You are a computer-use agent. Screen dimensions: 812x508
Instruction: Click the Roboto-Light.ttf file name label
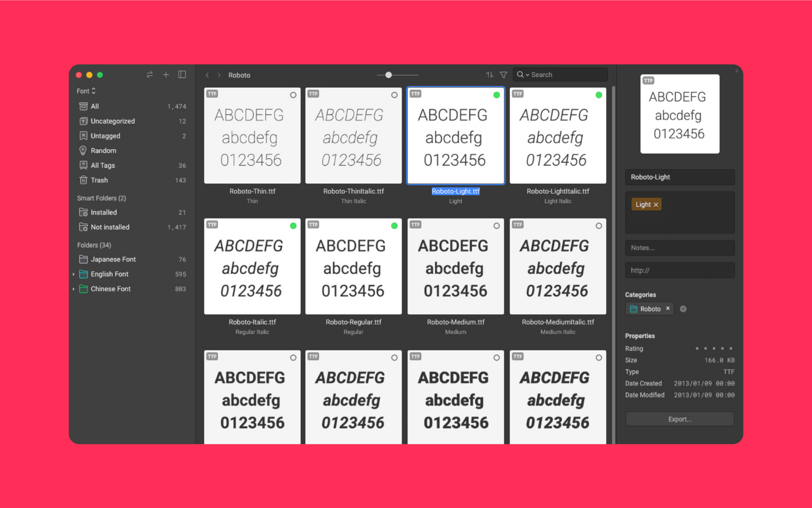456,191
